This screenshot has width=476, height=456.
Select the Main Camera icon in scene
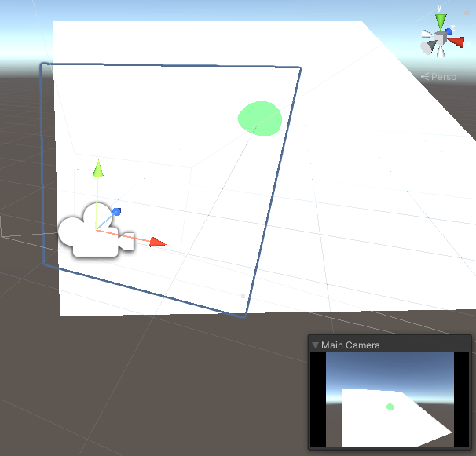pyautogui.click(x=96, y=231)
